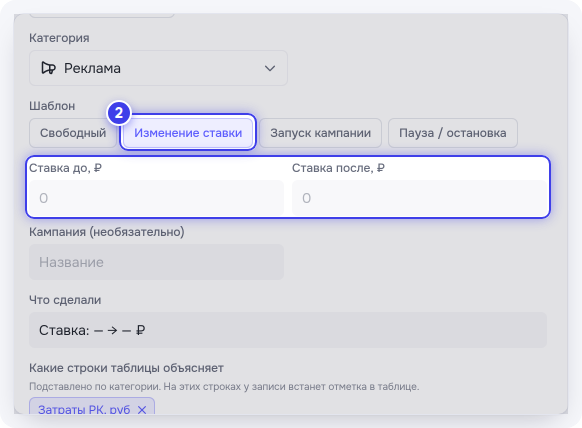The image size is (582, 428).
Task: Open the Категория dropdown showing Реклама
Action: (158, 68)
